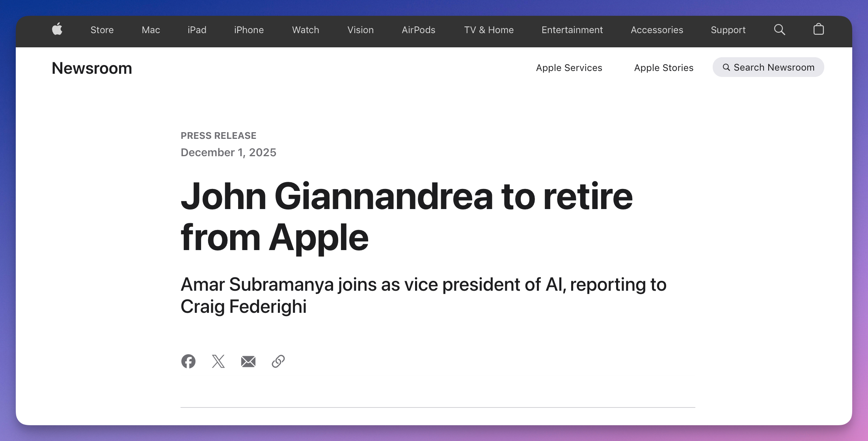868x441 pixels.
Task: Share the article via email
Action: [248, 361]
